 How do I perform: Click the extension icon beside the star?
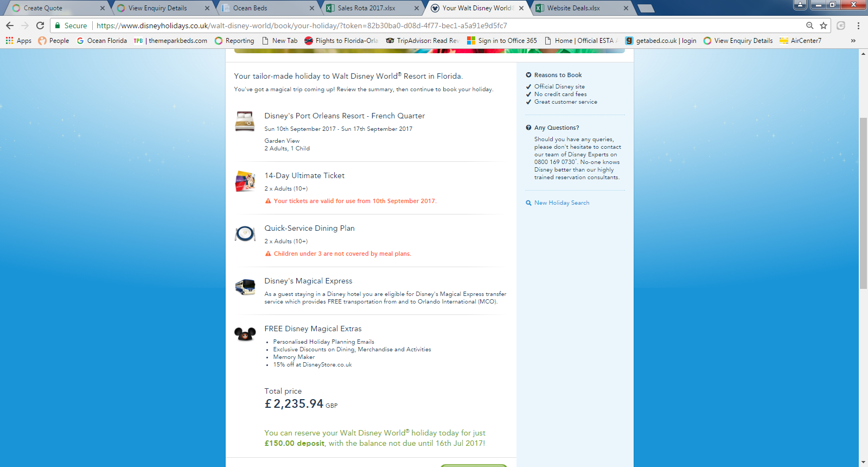[x=841, y=26]
